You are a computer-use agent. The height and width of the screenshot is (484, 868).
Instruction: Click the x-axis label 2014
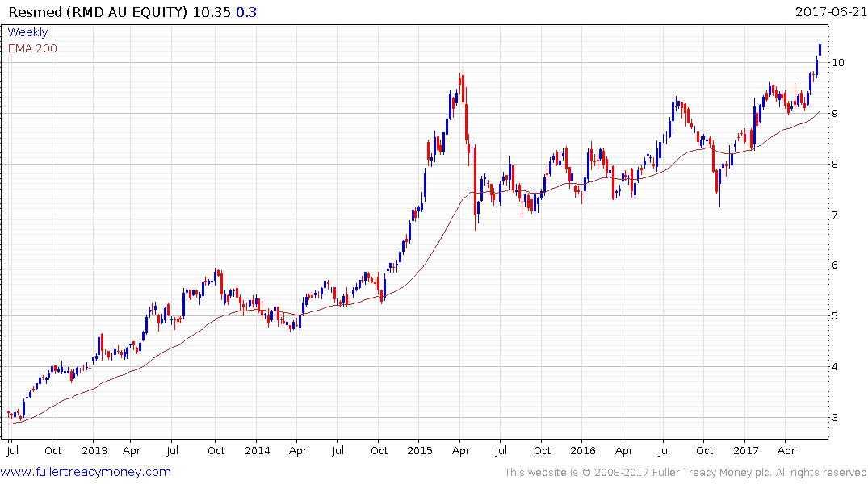point(257,450)
